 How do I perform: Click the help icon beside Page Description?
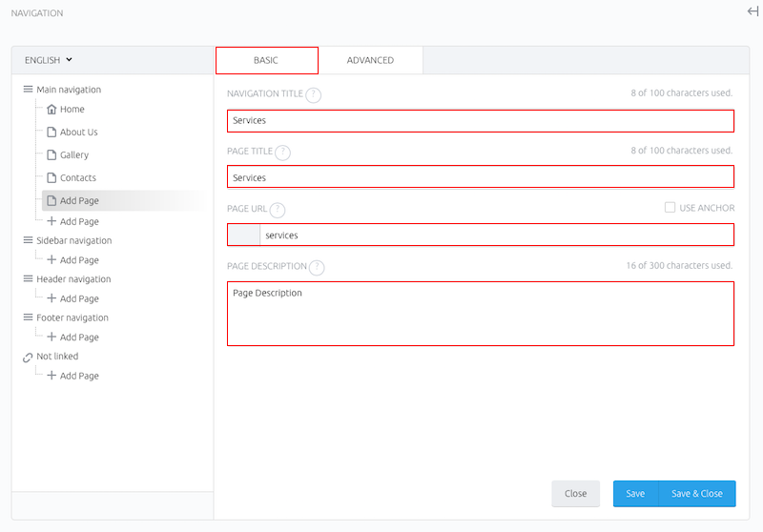click(x=317, y=268)
